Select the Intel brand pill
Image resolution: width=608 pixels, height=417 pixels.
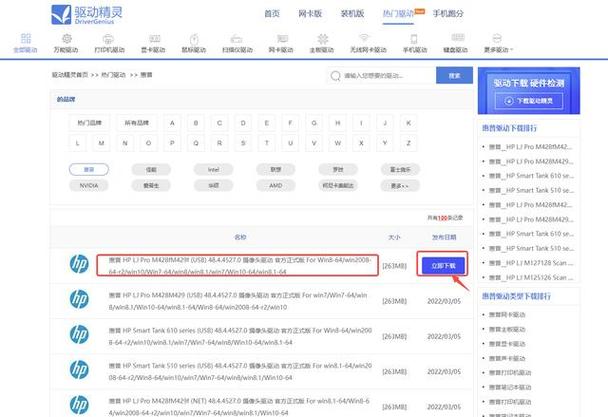(213, 170)
